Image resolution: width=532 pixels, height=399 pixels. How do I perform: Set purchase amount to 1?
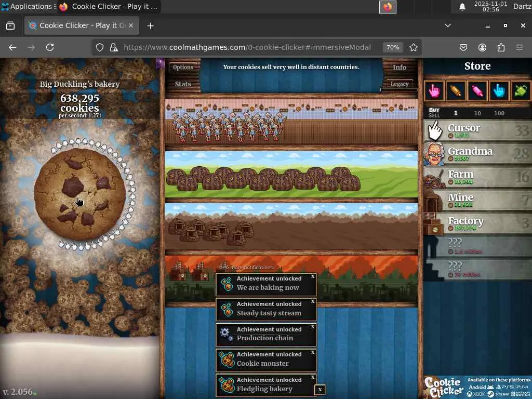click(x=456, y=113)
